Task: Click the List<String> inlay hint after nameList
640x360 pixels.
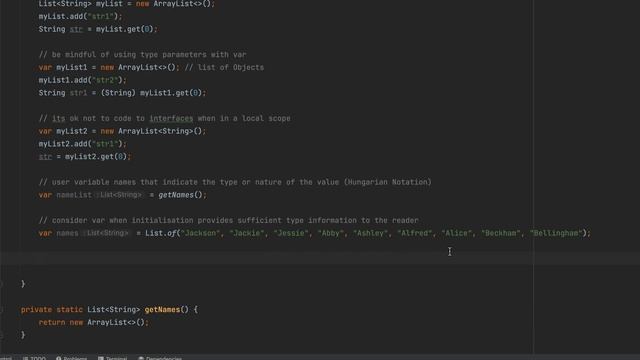Action: coord(120,195)
